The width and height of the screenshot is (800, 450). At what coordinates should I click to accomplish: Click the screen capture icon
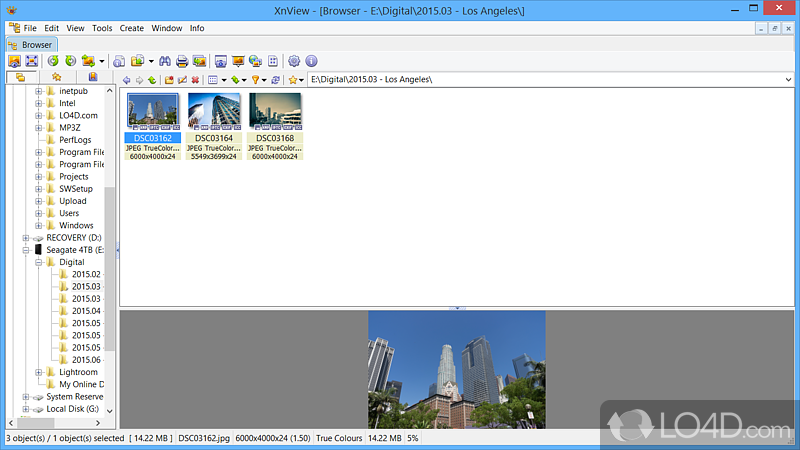tap(220, 61)
